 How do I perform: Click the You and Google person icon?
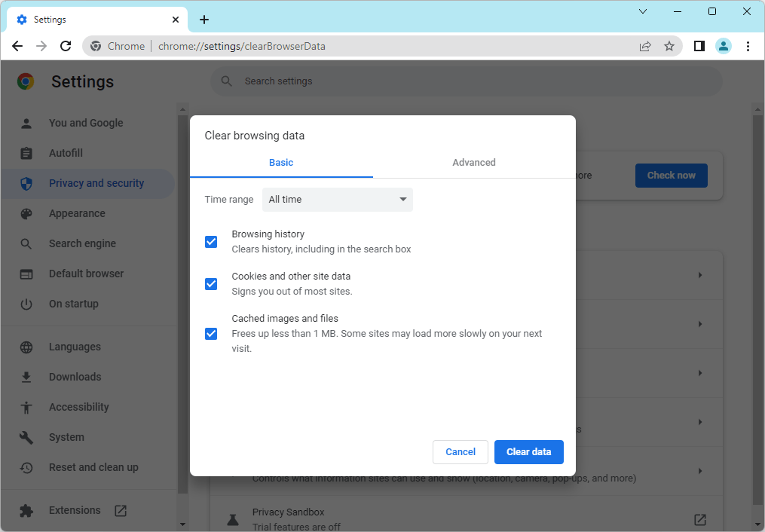tap(26, 124)
